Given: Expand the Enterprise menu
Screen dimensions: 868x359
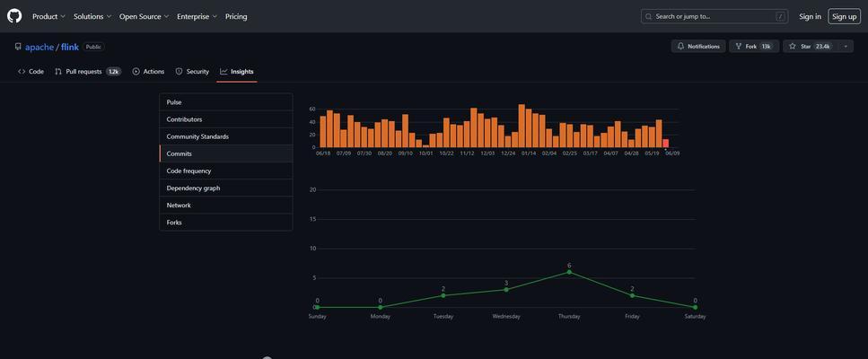Looking at the screenshot, I should point(197,16).
